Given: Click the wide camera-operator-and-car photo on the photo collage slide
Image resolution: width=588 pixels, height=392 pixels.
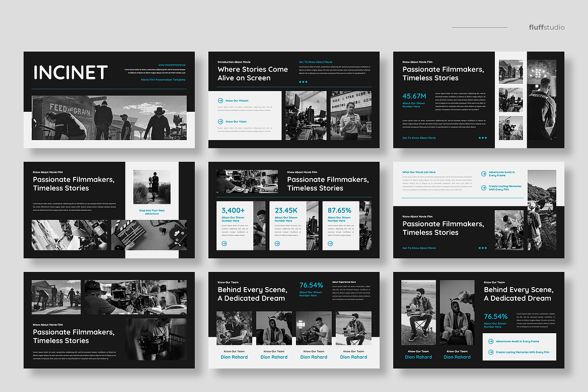Looking at the screenshot, I should point(136,297).
